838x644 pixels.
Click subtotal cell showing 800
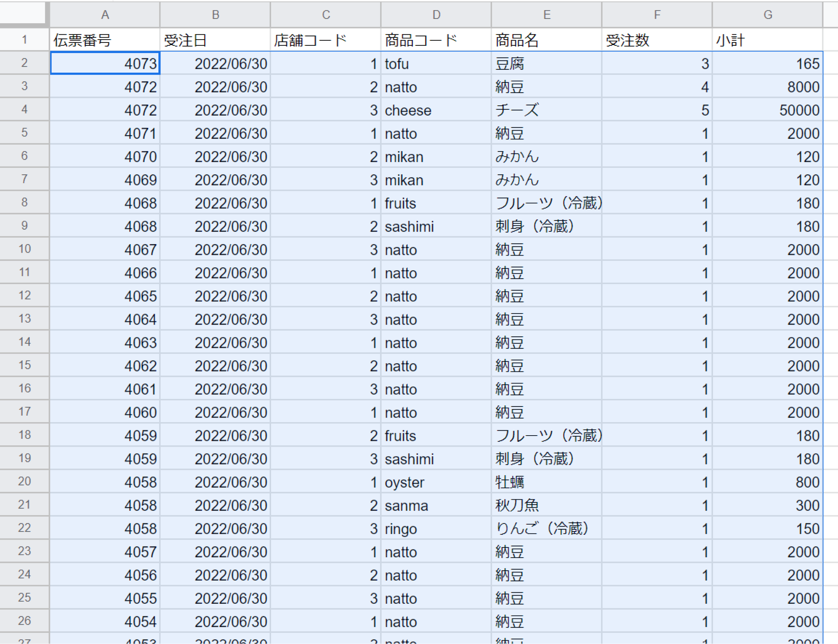[x=768, y=482]
